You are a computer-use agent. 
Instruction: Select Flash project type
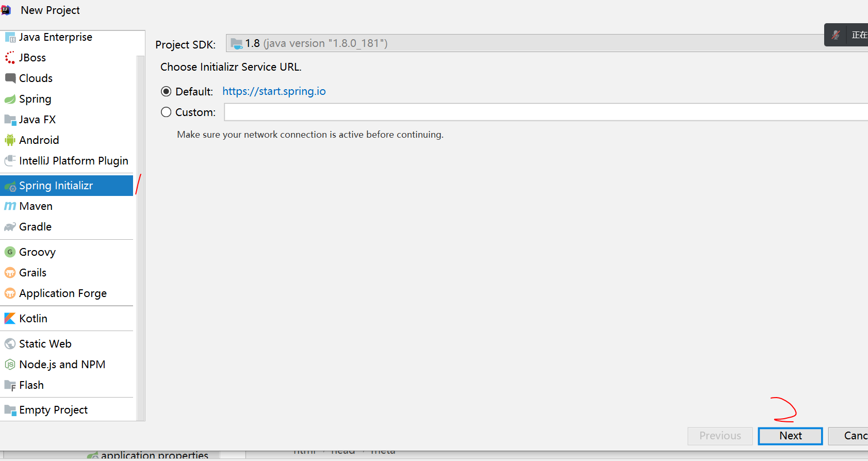(67, 385)
